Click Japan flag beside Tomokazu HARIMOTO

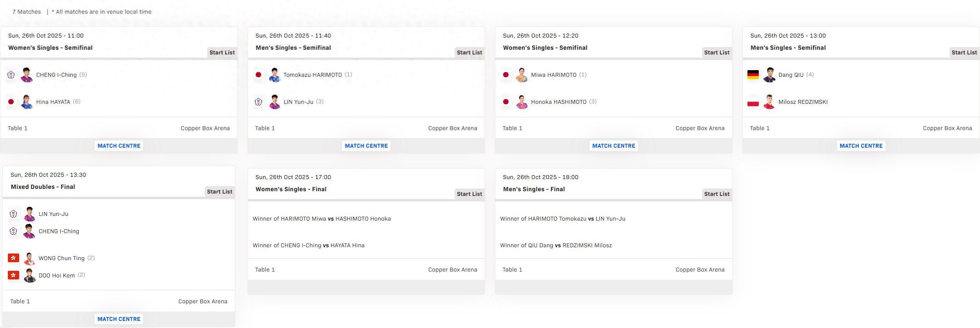point(258,75)
